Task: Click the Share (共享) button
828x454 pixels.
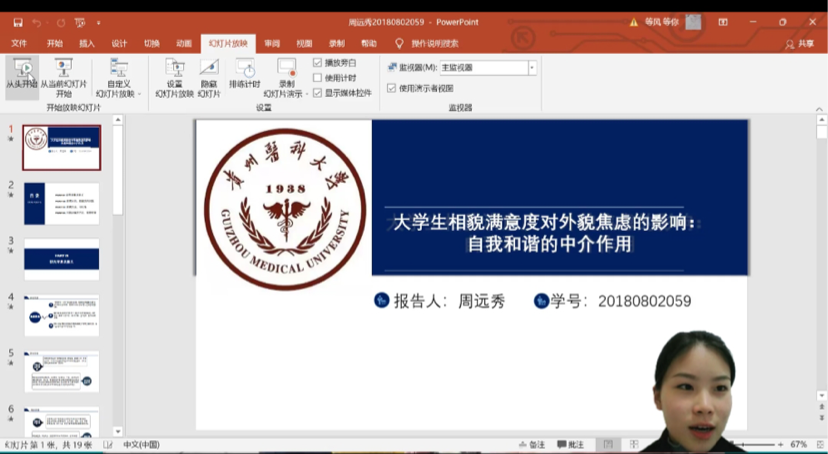Action: click(x=799, y=44)
